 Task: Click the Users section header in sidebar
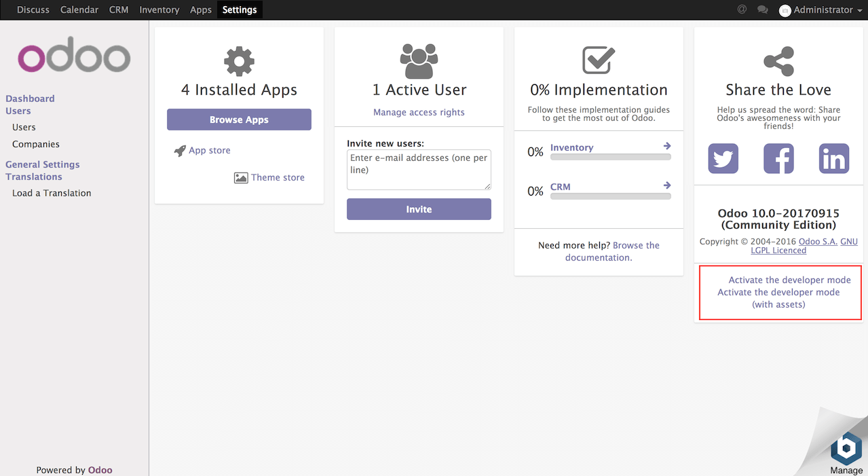(18, 111)
